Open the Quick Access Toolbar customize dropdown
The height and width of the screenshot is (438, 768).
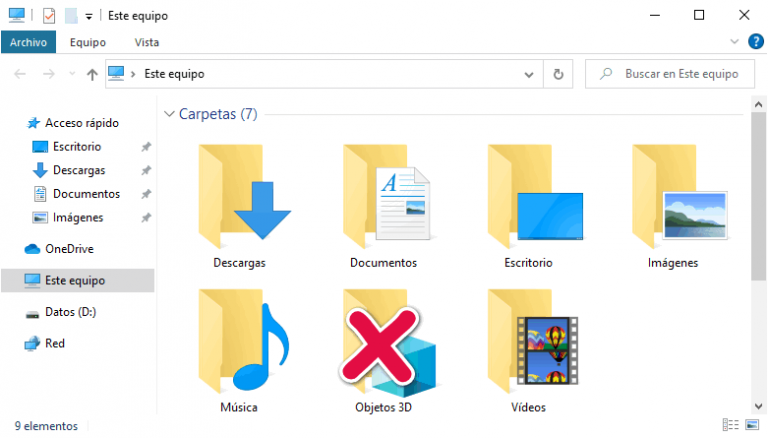click(x=88, y=16)
